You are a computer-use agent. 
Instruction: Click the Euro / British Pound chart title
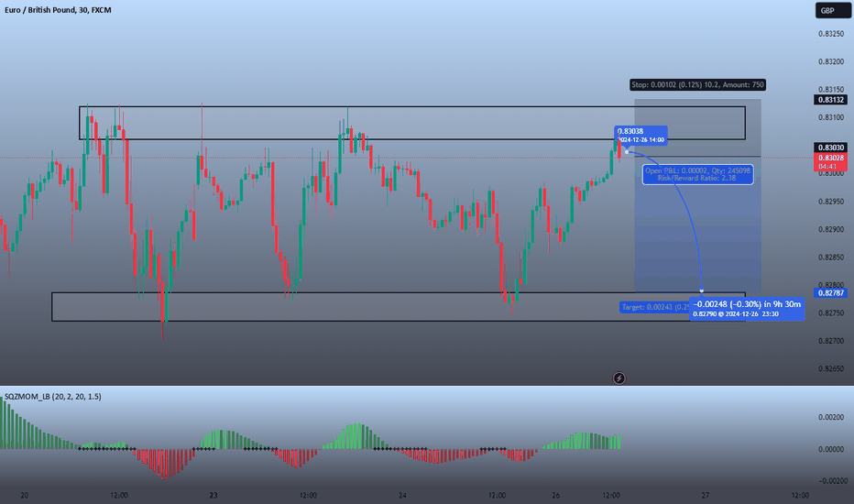[x=58, y=10]
